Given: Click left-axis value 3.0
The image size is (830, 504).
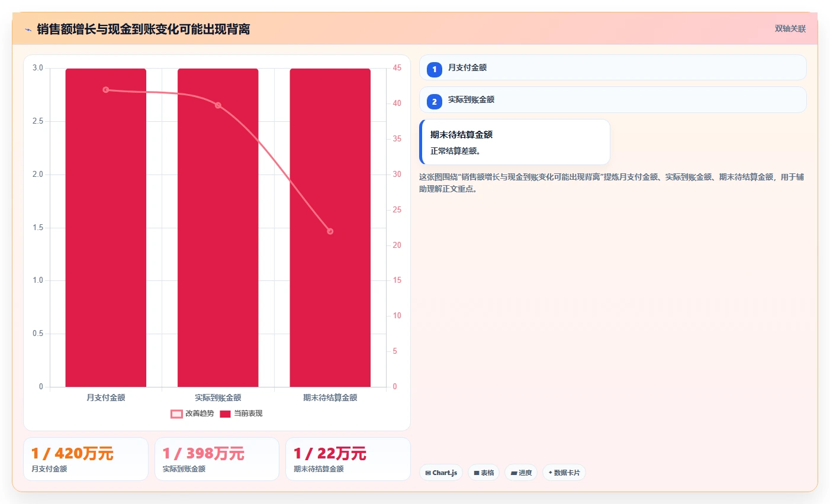Looking at the screenshot, I should coord(38,68).
